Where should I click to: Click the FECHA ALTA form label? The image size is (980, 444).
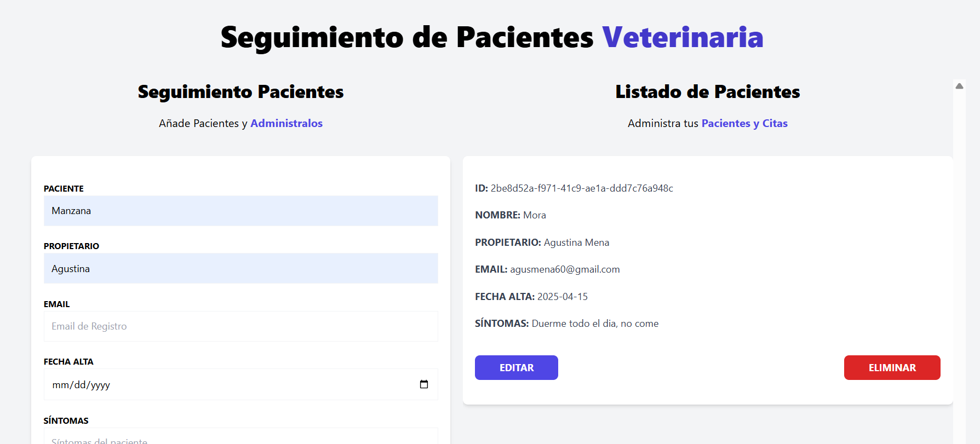[x=68, y=362]
